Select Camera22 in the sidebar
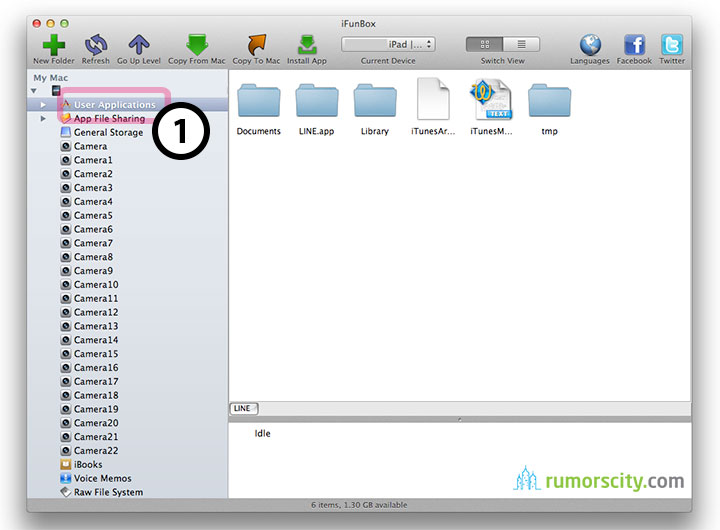 pos(96,451)
